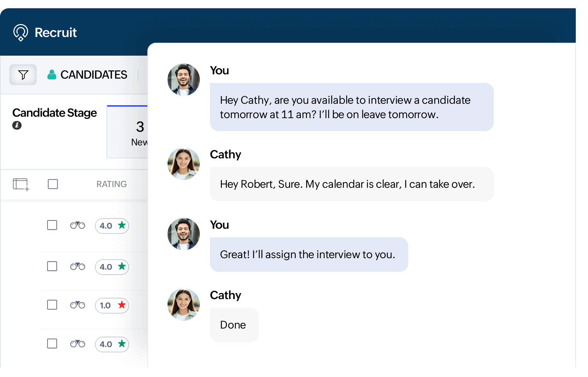
Task: Toggle the select-all checkbox in the header
Action: point(52,184)
